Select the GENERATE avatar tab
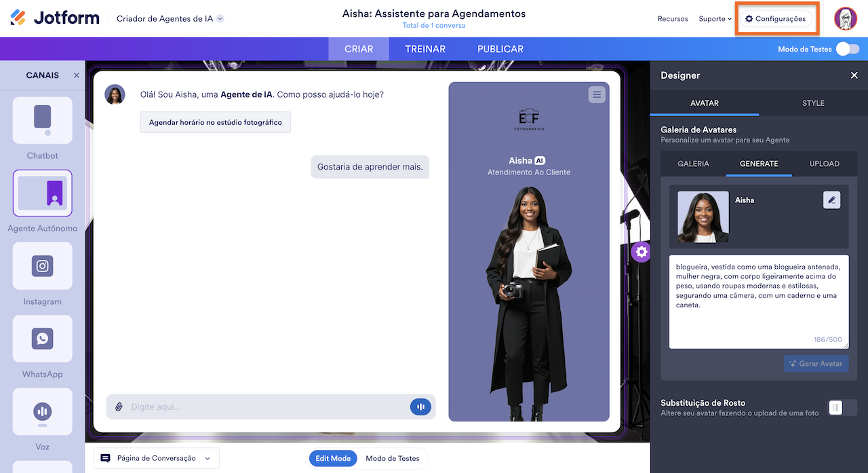 (759, 164)
